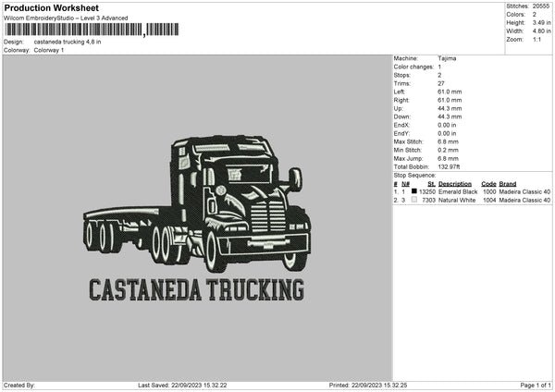The height and width of the screenshot is (392, 555).
Task: Select stitch count '7303' in stop sequence
Action: [x=428, y=201]
